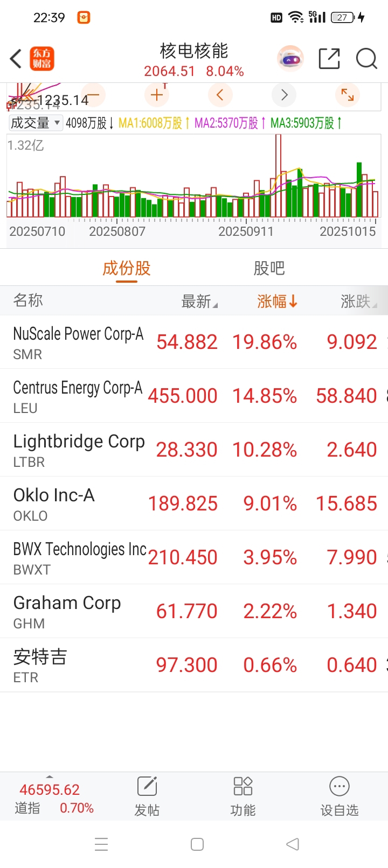388x868 pixels.
Task: Zoom in chart with plus icon
Action: click(157, 95)
